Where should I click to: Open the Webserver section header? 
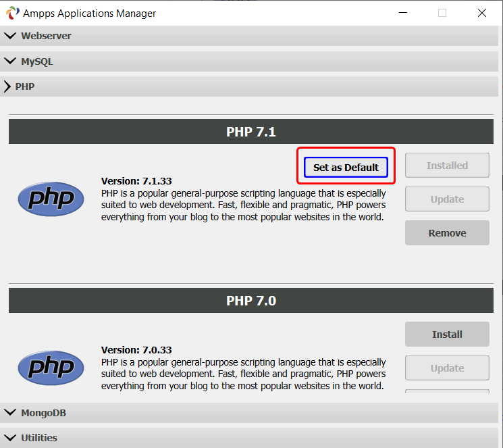(x=249, y=36)
